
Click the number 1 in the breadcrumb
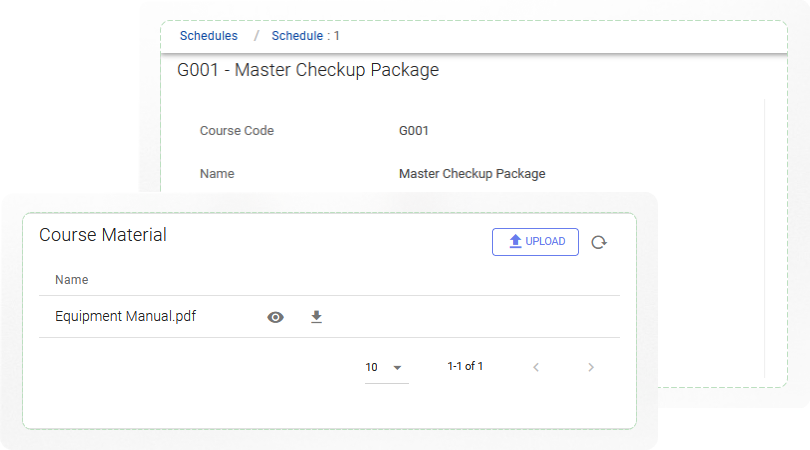coord(337,36)
